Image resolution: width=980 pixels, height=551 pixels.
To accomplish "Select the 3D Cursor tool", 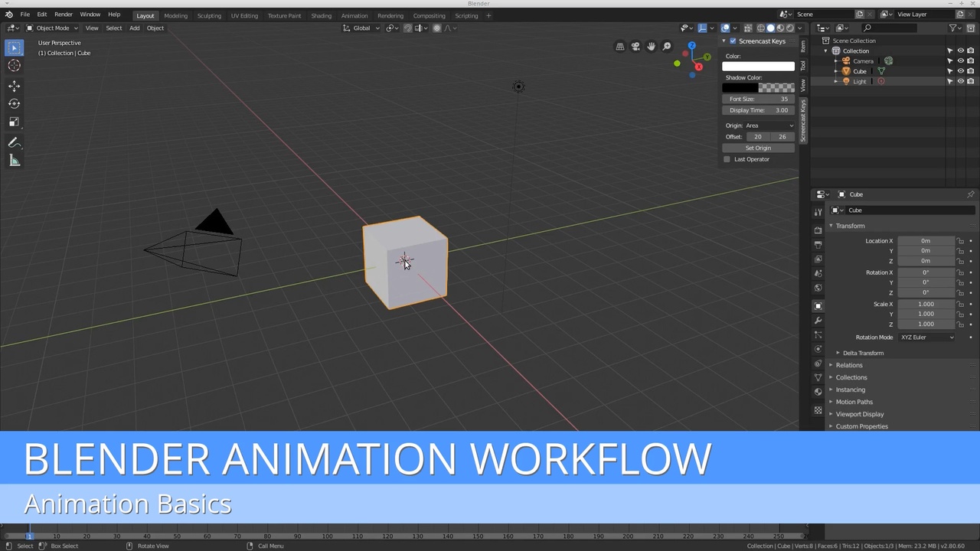I will click(14, 67).
